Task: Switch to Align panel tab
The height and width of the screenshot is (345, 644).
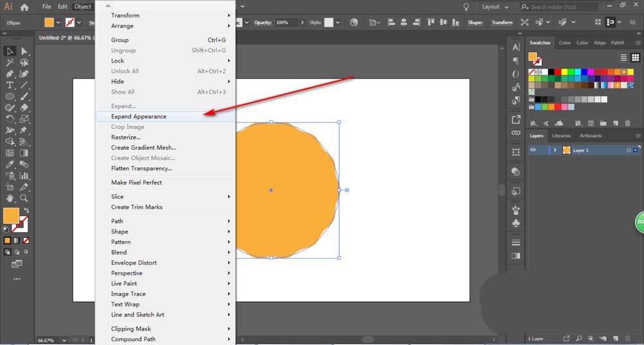Action: point(600,43)
